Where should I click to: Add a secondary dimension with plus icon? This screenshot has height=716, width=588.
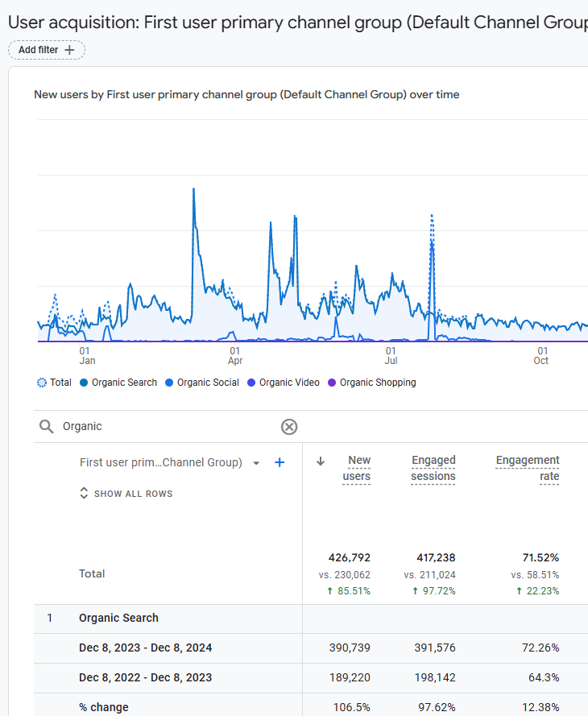point(280,462)
